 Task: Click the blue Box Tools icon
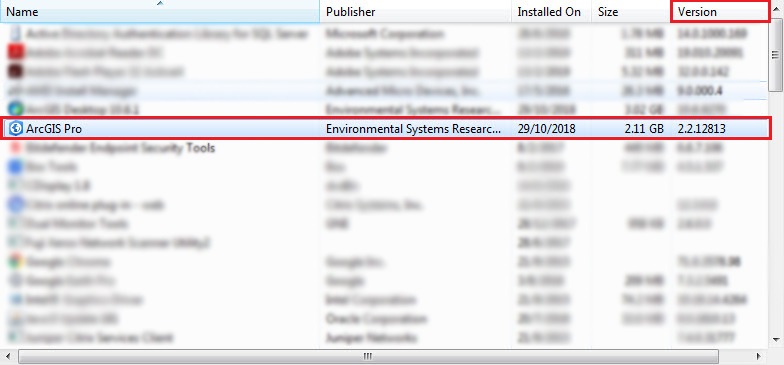pos(16,167)
